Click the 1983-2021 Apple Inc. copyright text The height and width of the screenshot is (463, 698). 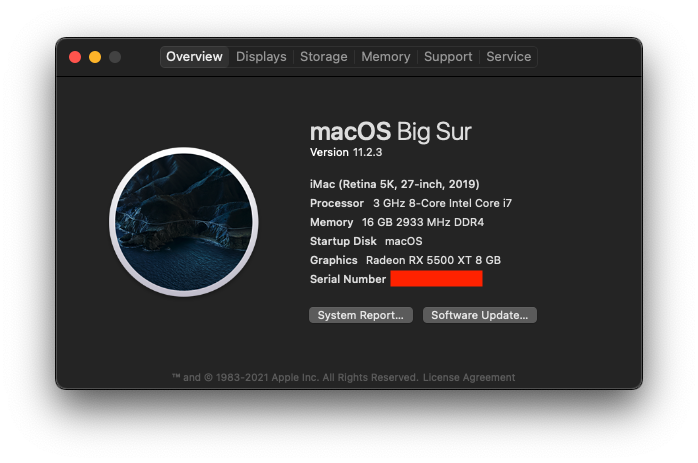tap(295, 378)
